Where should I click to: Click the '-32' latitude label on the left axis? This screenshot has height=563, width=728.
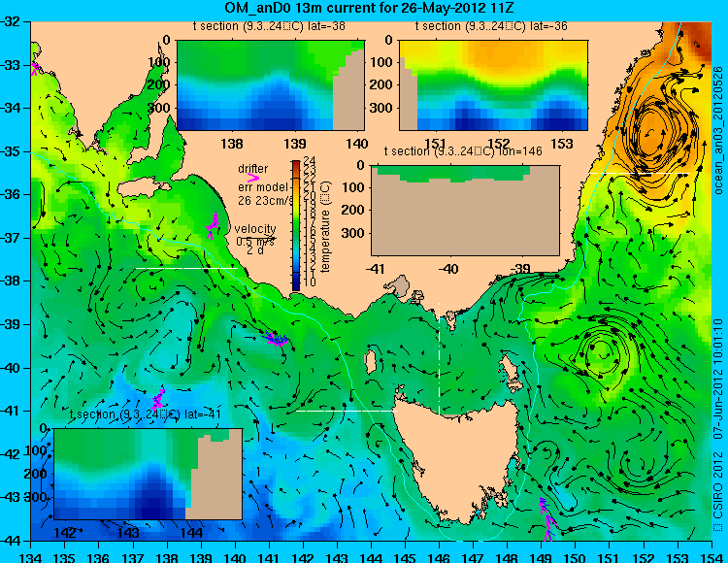point(12,21)
